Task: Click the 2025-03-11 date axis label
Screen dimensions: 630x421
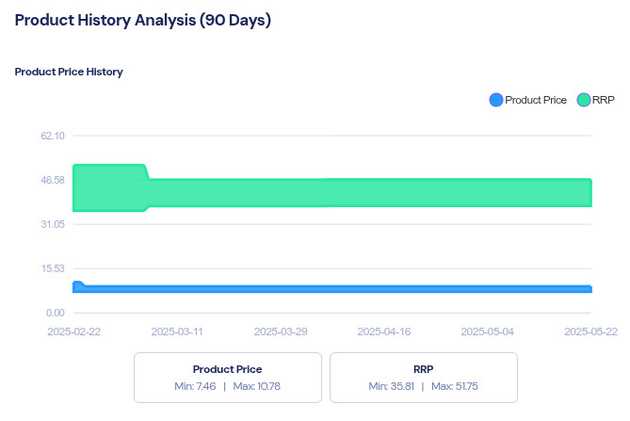Action: 177,331
